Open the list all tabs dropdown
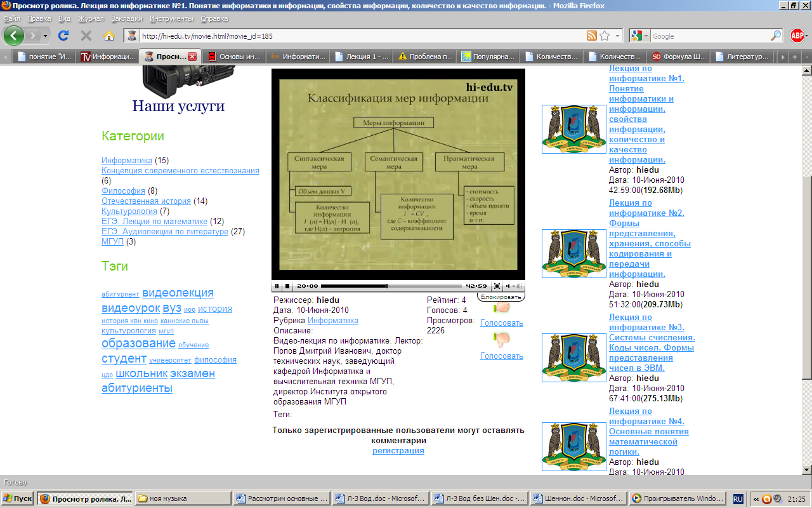 [806, 57]
